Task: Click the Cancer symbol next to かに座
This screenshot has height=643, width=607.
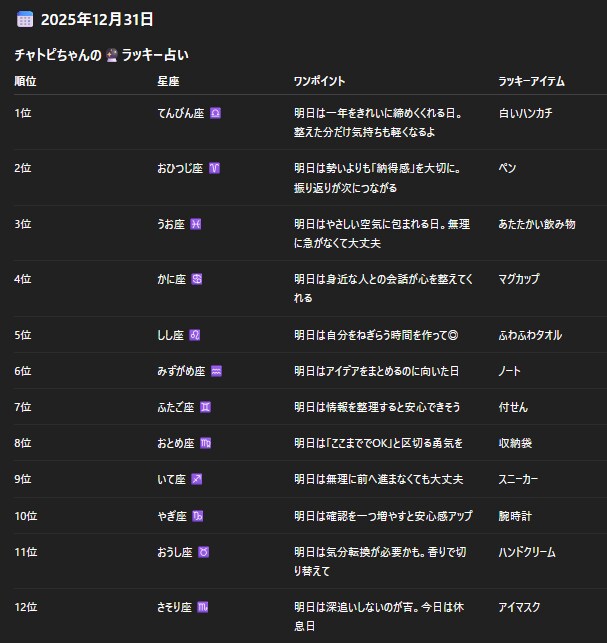Action: 197,279
